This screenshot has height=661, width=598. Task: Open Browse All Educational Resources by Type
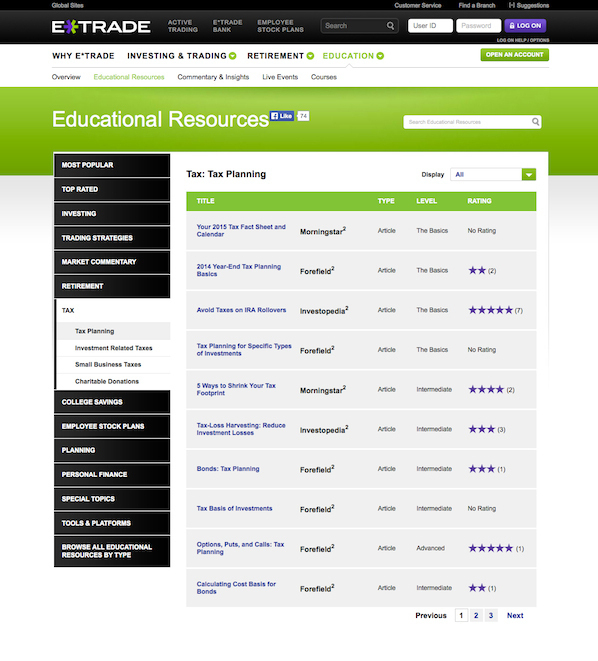coord(112,551)
